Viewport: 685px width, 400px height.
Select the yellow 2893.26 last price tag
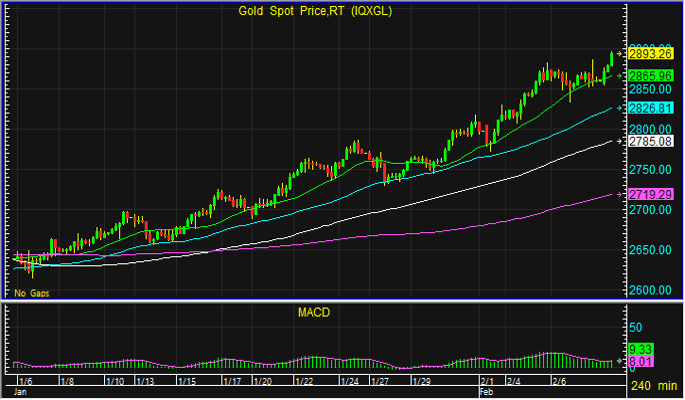pyautogui.click(x=648, y=54)
